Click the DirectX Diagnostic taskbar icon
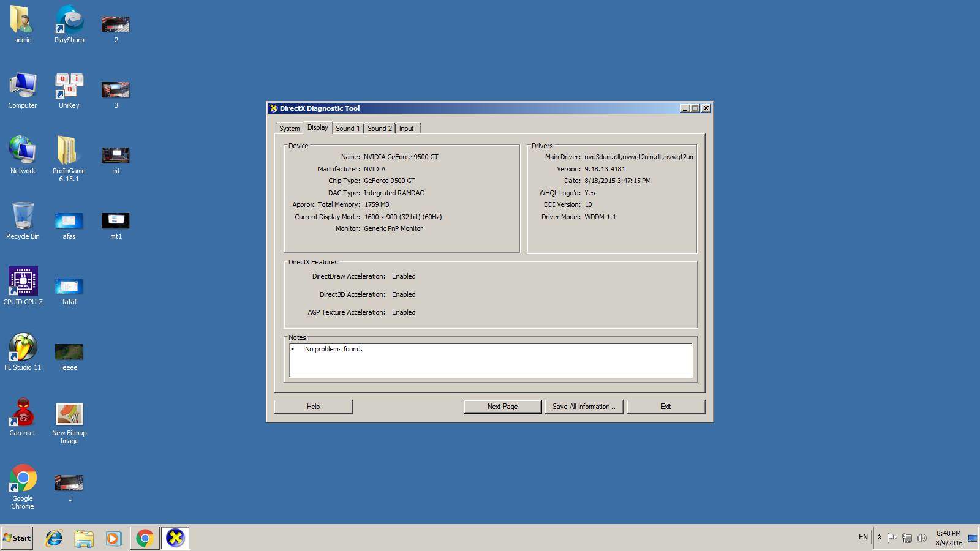This screenshot has height=551, width=980. click(x=175, y=538)
